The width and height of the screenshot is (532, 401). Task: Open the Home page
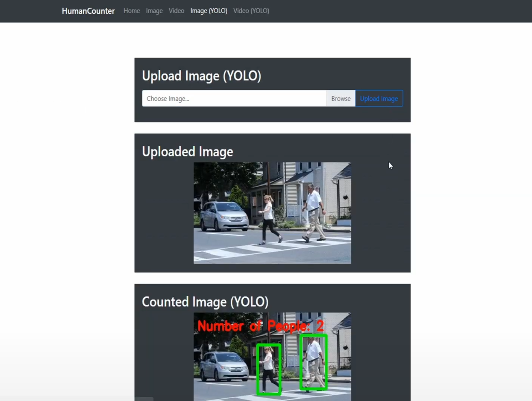coord(132,11)
